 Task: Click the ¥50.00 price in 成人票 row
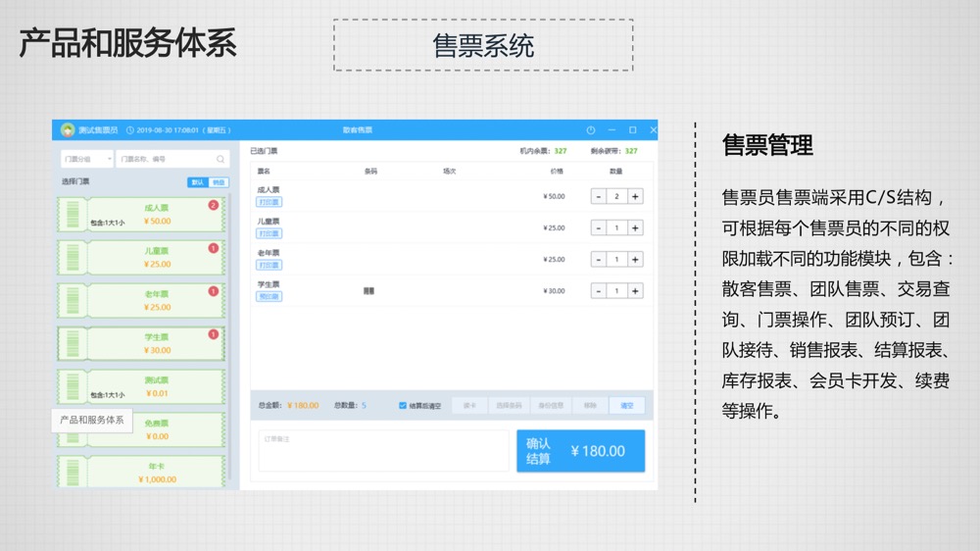pos(554,196)
